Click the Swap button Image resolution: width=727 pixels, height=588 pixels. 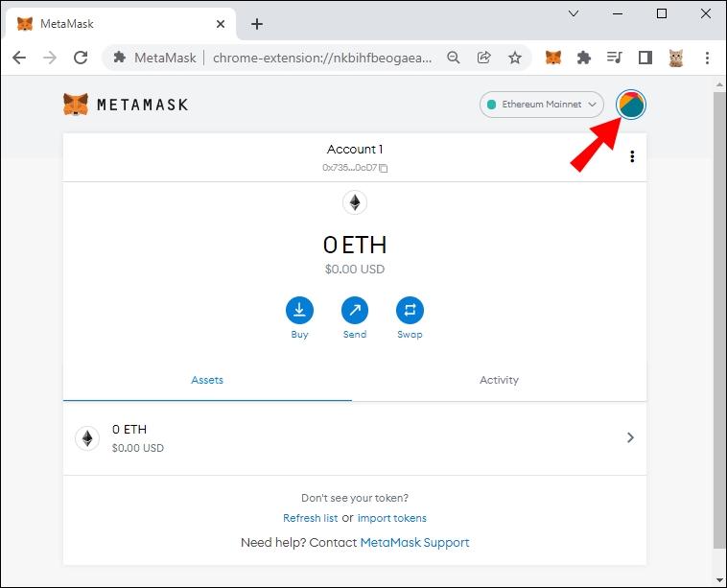(x=410, y=310)
